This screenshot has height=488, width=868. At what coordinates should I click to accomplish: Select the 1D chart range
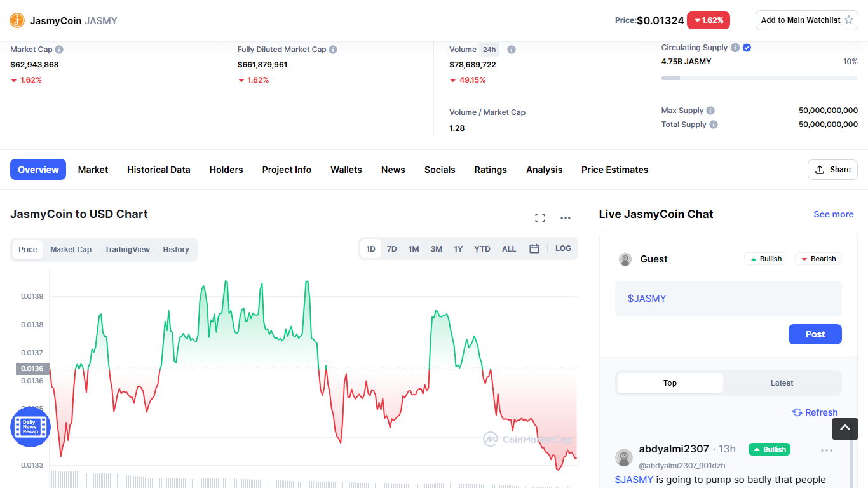[x=371, y=248]
